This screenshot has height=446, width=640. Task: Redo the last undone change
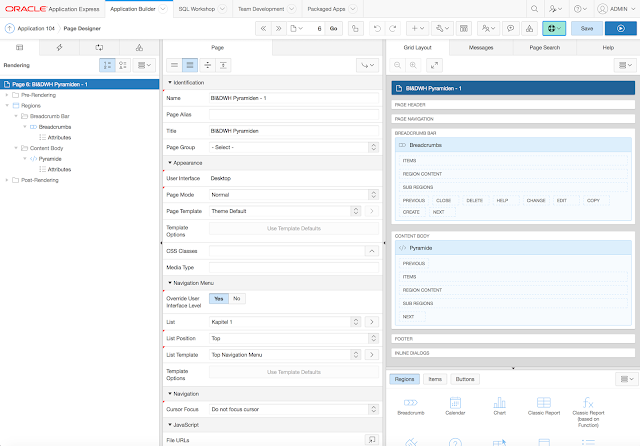click(x=392, y=29)
